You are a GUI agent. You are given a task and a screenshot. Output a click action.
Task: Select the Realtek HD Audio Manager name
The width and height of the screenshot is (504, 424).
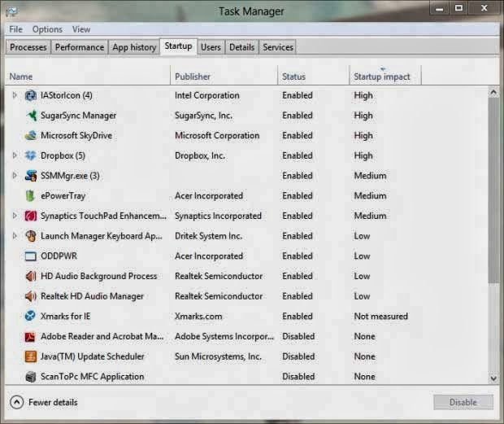92,296
